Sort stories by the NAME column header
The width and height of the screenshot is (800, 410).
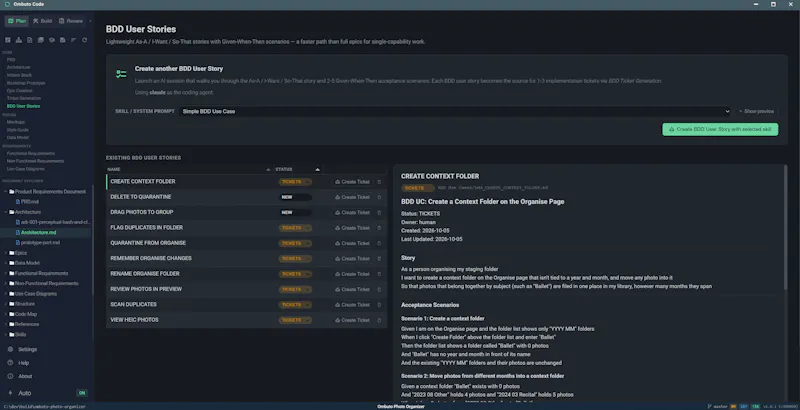(189, 169)
